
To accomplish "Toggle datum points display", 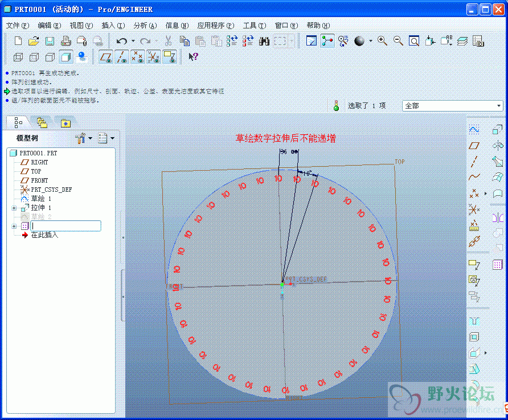I will pos(138,57).
